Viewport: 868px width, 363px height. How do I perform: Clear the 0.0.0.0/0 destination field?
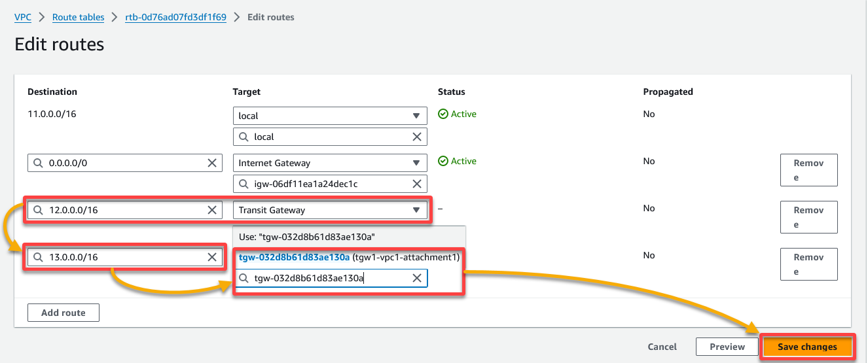tap(212, 163)
